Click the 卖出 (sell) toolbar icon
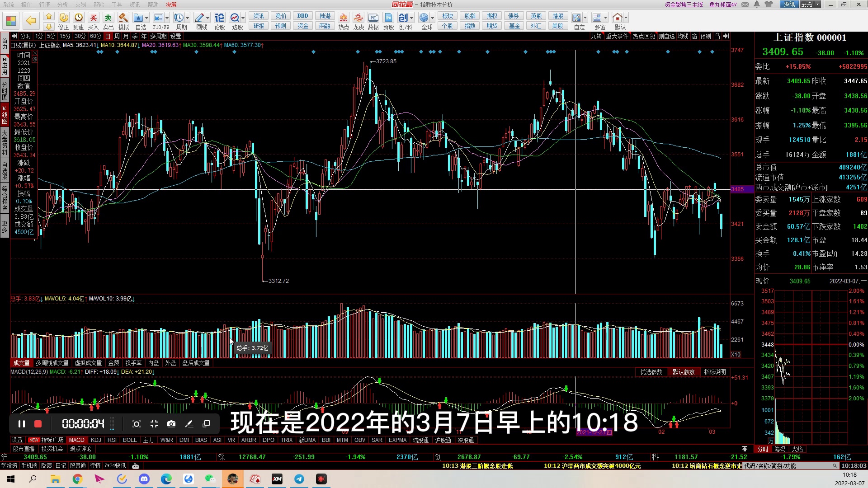The width and height of the screenshot is (868, 488). tap(108, 18)
